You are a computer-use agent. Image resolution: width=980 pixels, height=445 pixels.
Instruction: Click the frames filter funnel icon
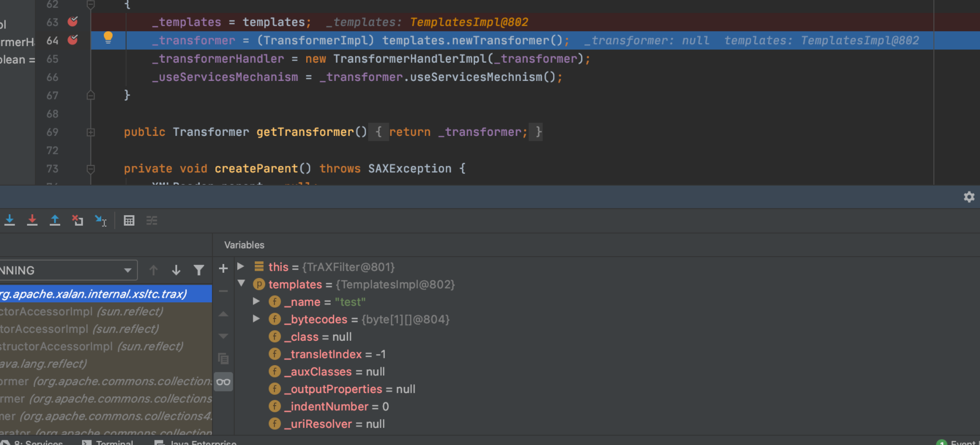[x=199, y=270]
